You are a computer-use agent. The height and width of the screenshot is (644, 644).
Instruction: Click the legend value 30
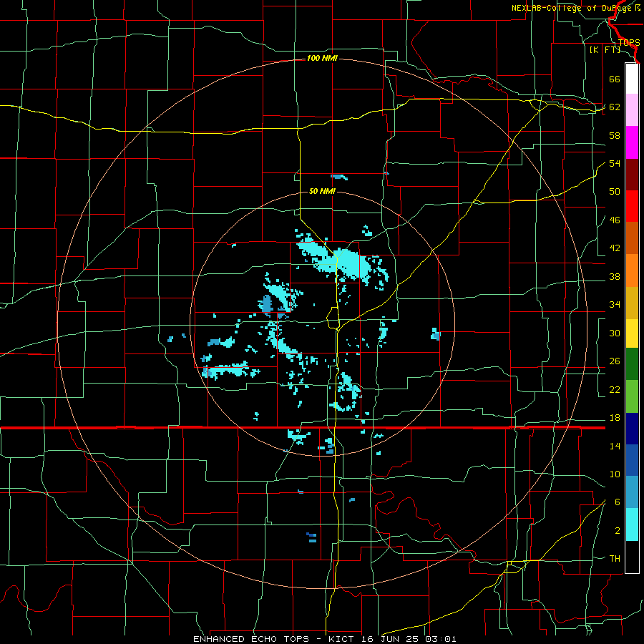coord(615,333)
